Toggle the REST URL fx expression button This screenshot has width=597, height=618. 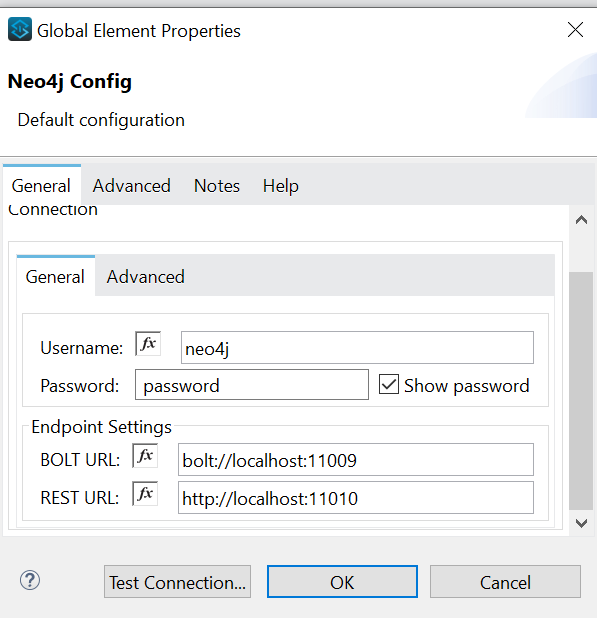click(x=145, y=493)
